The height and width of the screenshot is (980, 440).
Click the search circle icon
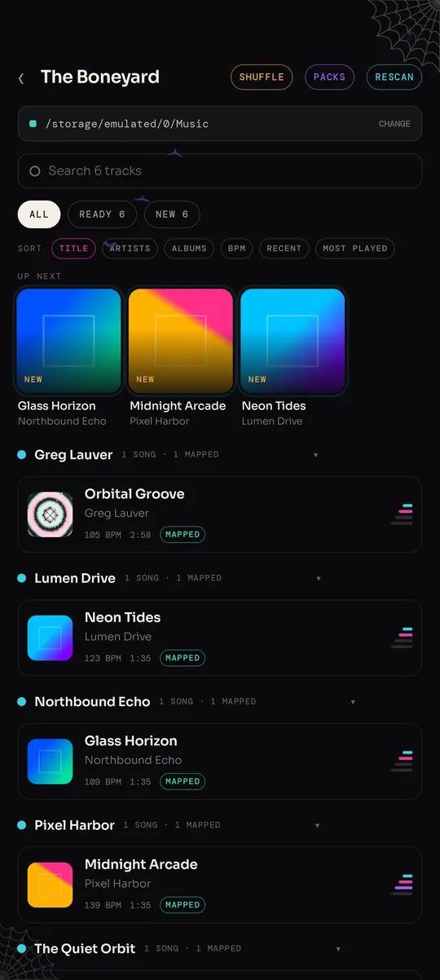tap(35, 171)
